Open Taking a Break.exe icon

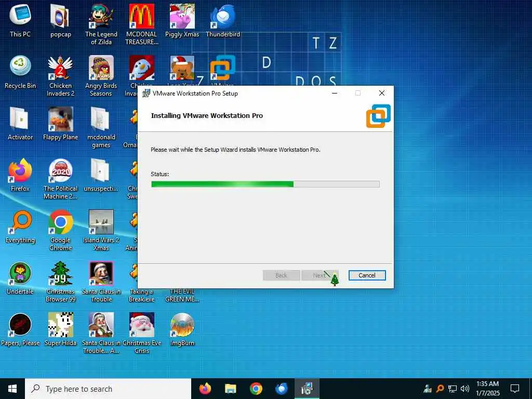pos(141,295)
